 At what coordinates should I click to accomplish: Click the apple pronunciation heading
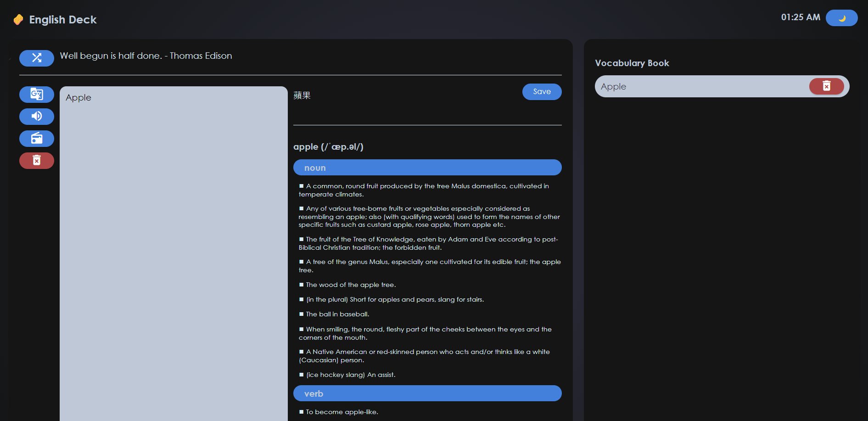[x=328, y=147]
